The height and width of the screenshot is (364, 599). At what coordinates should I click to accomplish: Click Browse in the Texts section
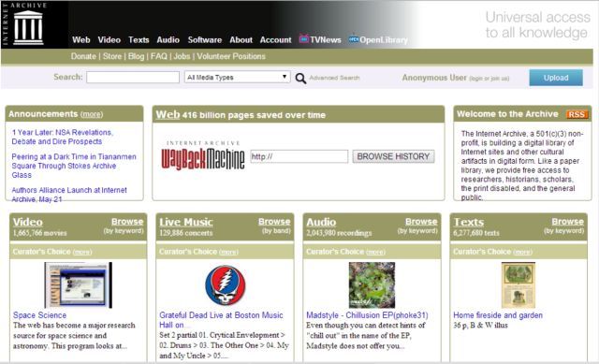click(568, 222)
